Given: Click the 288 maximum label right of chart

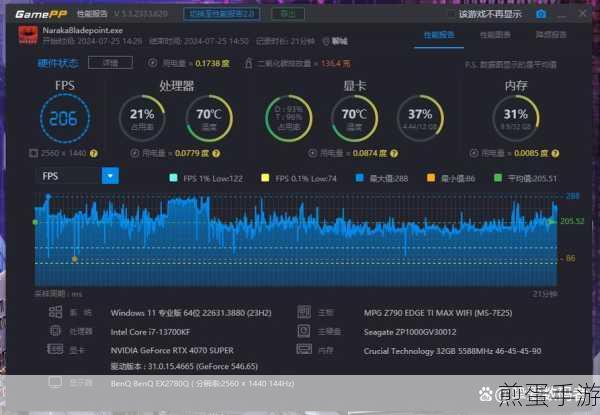Looking at the screenshot, I should pyautogui.click(x=573, y=196).
